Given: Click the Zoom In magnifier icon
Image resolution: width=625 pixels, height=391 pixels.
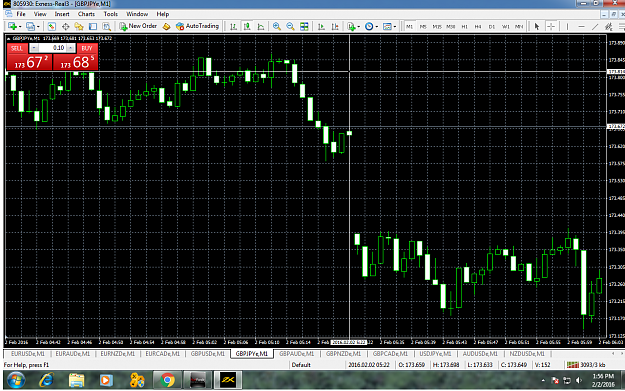Looking at the screenshot, I should [x=276, y=26].
